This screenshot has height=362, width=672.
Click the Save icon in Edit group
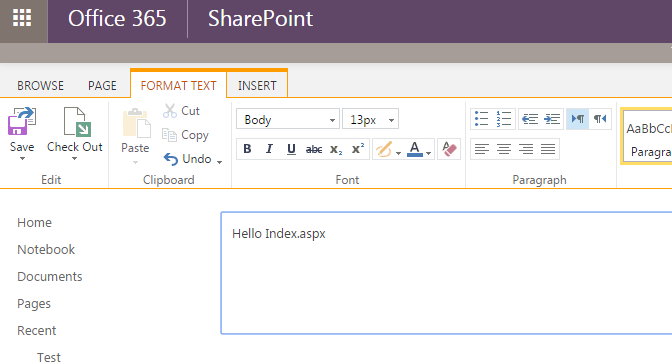[x=21, y=121]
